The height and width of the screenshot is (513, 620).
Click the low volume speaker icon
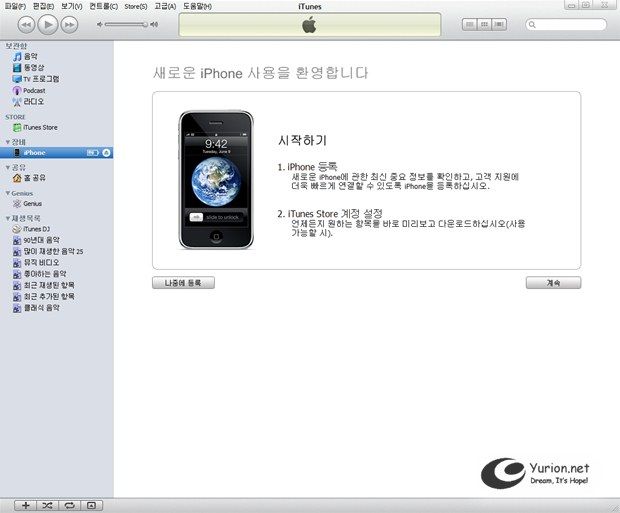coord(99,25)
